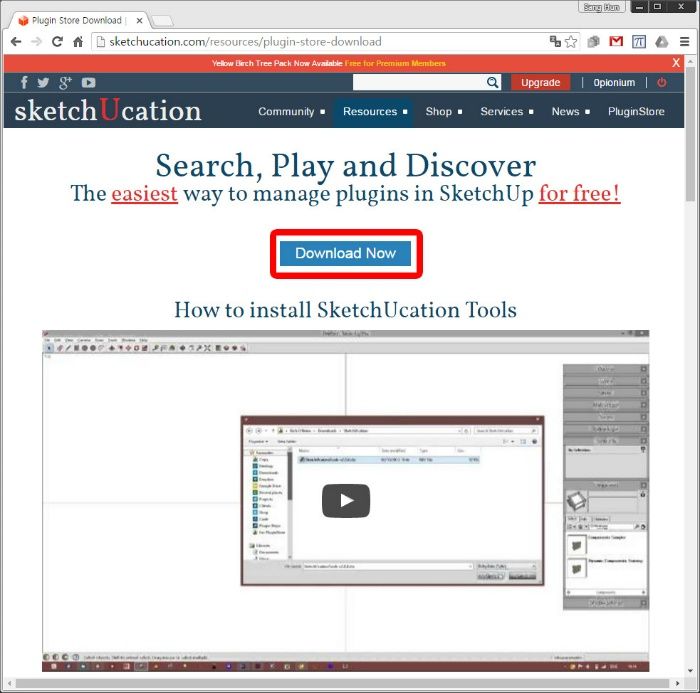Viewport: 700px width, 693px height.
Task: Click the Download Now button
Action: coord(346,253)
